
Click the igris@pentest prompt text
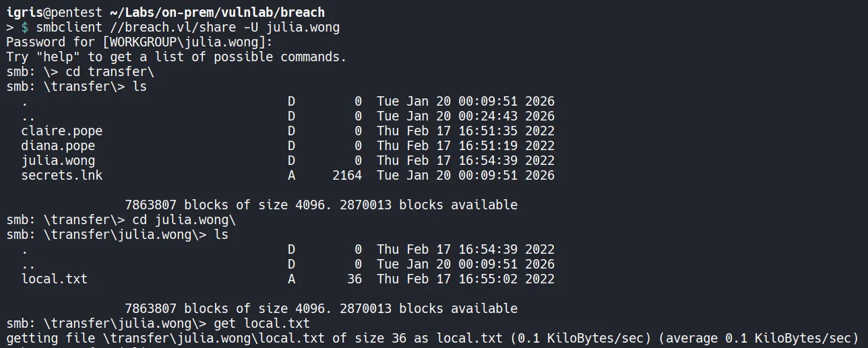click(55, 13)
